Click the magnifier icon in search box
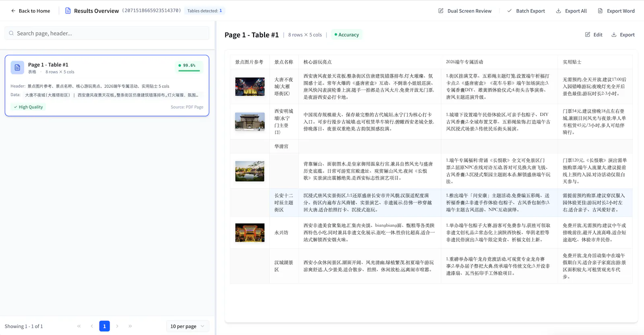 11,33
